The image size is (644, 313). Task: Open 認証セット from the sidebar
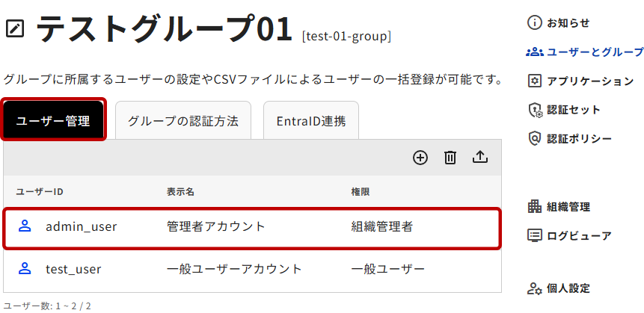click(573, 110)
